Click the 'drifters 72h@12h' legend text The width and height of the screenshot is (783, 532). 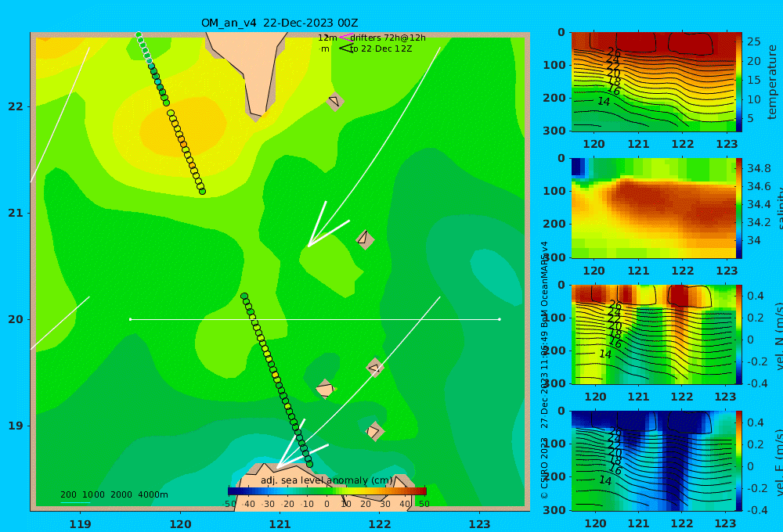click(x=388, y=38)
